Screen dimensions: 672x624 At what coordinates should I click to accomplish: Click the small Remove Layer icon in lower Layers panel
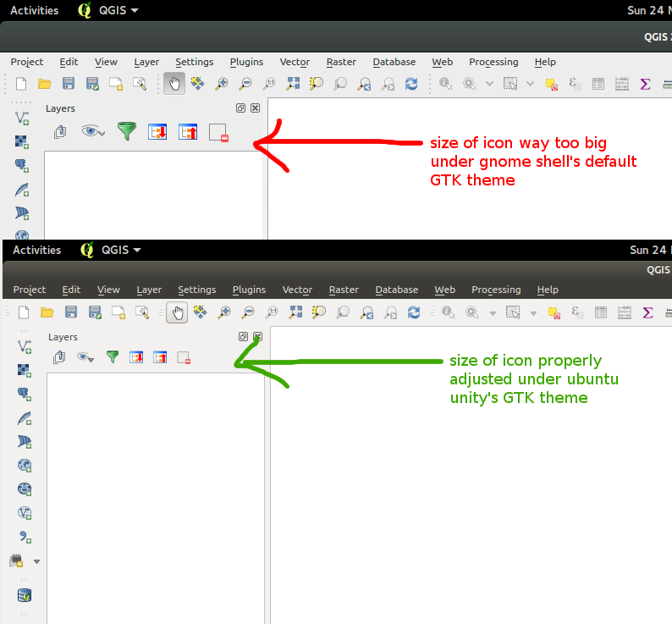[x=184, y=357]
